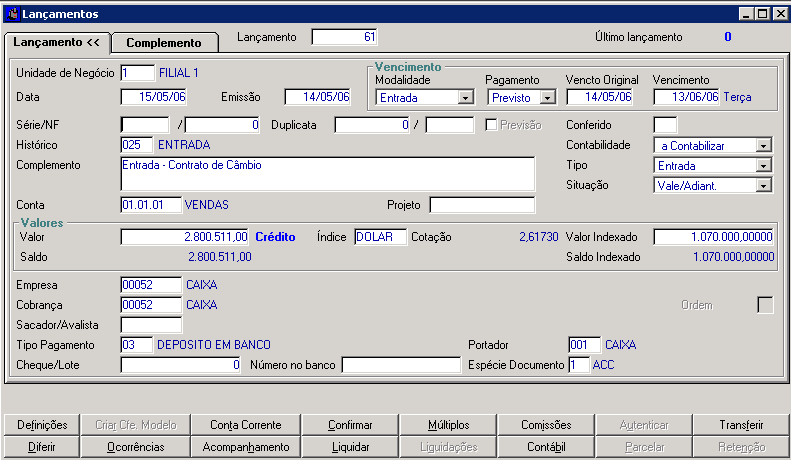Image resolution: width=791 pixels, height=460 pixels.
Task: Open the Ocorrências button
Action: [x=136, y=447]
